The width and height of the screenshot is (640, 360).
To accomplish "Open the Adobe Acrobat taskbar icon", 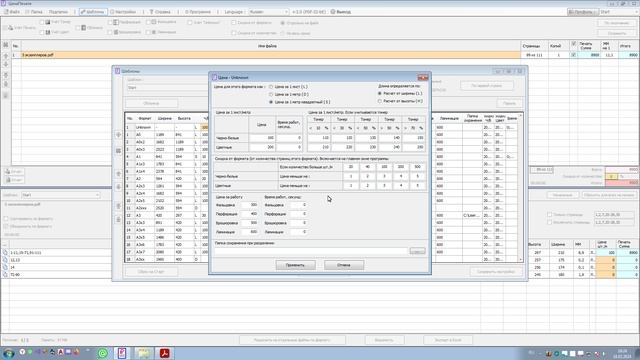I will pyautogui.click(x=164, y=353).
